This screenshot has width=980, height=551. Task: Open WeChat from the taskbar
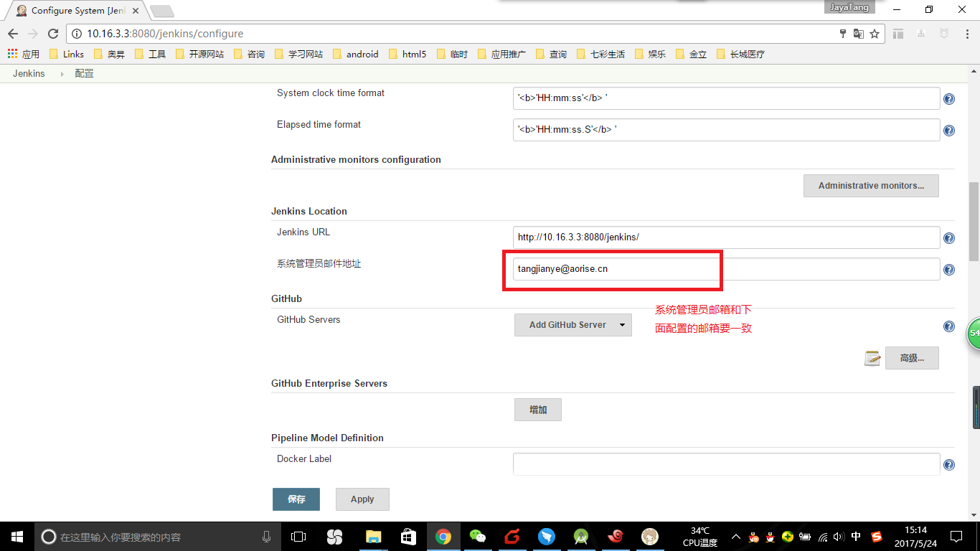[477, 537]
